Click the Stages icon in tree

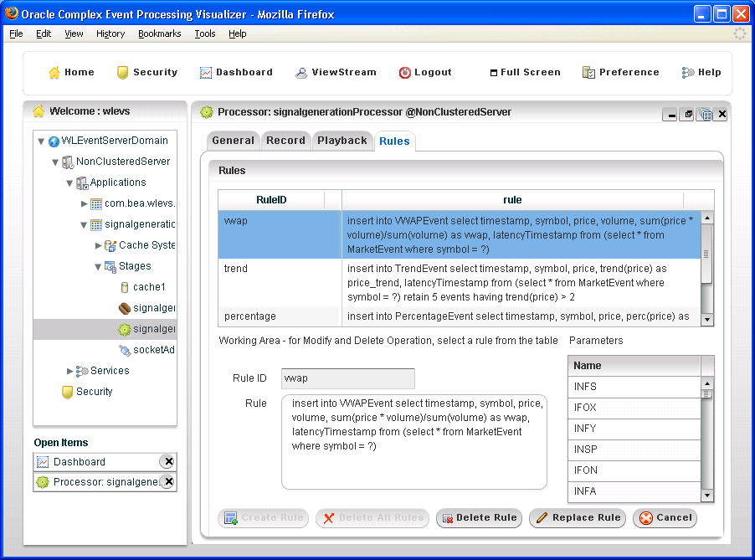pyautogui.click(x=110, y=267)
